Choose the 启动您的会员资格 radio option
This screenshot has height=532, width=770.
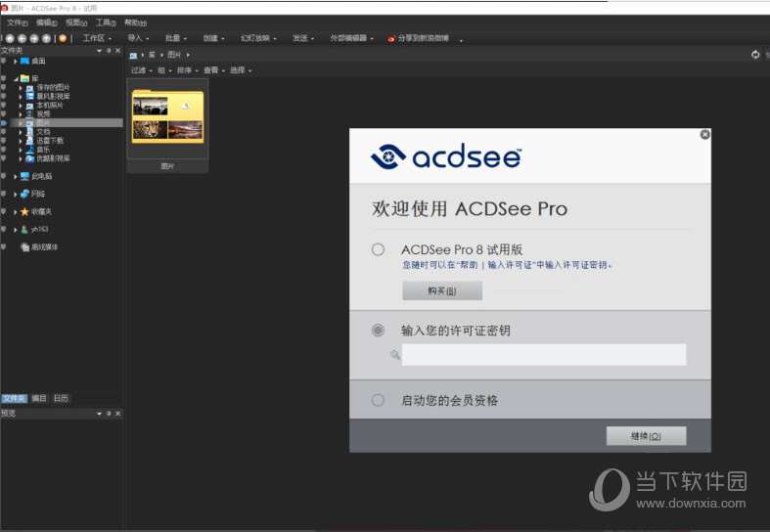click(378, 400)
